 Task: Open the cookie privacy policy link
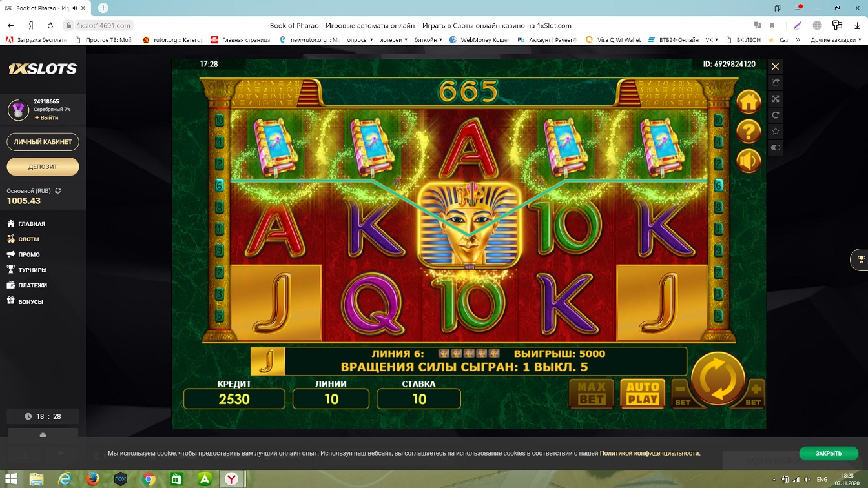tap(649, 453)
